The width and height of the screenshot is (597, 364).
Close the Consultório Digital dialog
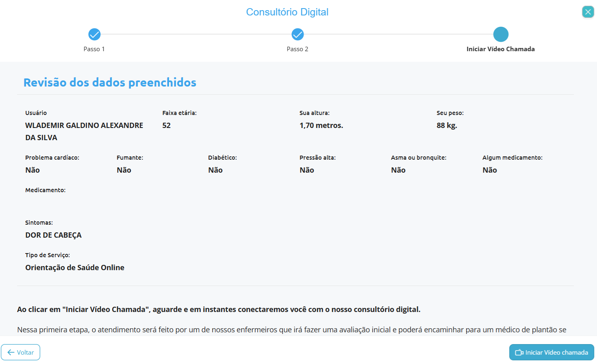588,12
